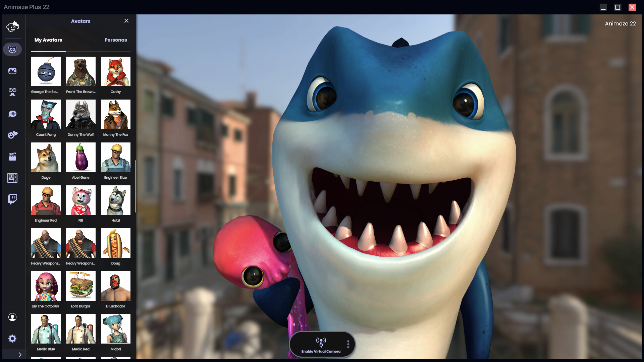Close the Avatars panel
This screenshot has height=362, width=644.
pyautogui.click(x=126, y=21)
